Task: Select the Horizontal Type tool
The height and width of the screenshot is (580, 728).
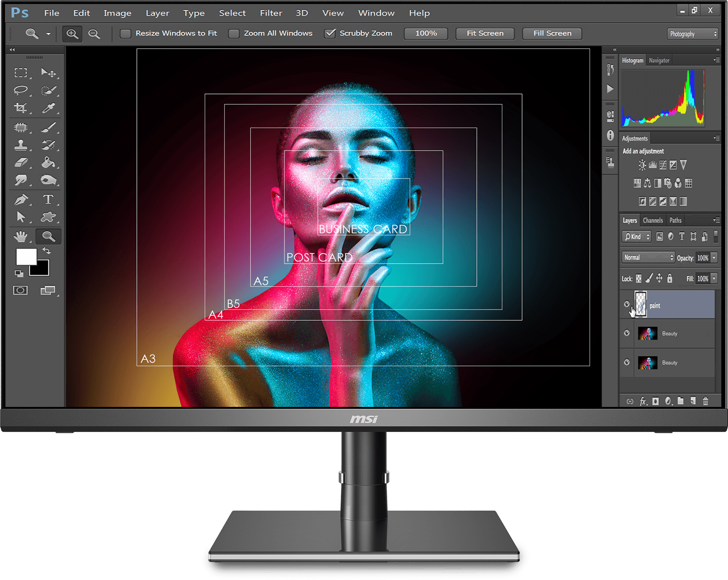Action: pos(48,199)
